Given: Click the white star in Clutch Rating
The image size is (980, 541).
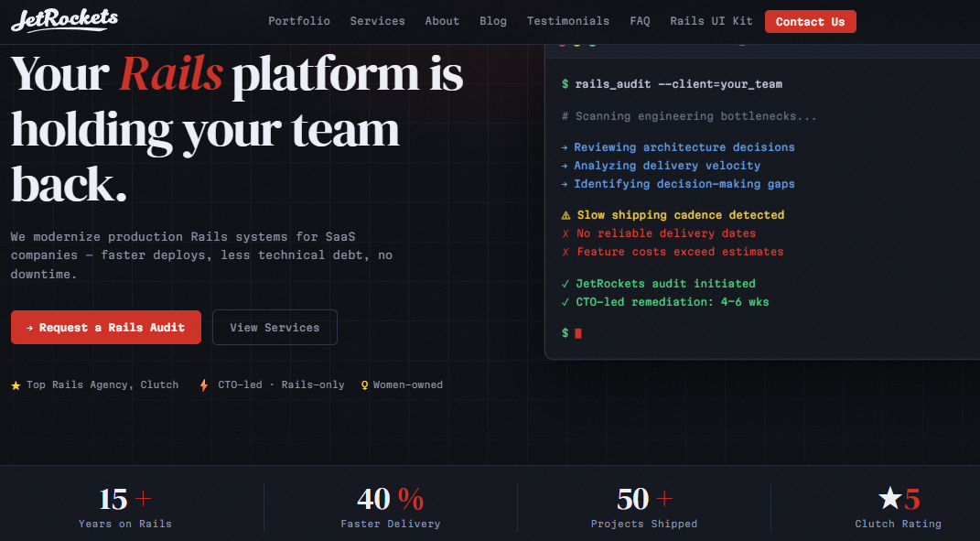Looking at the screenshot, I should tap(889, 499).
